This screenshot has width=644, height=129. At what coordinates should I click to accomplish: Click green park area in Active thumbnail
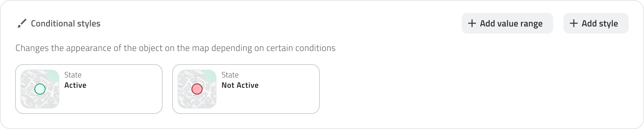pos(53,76)
